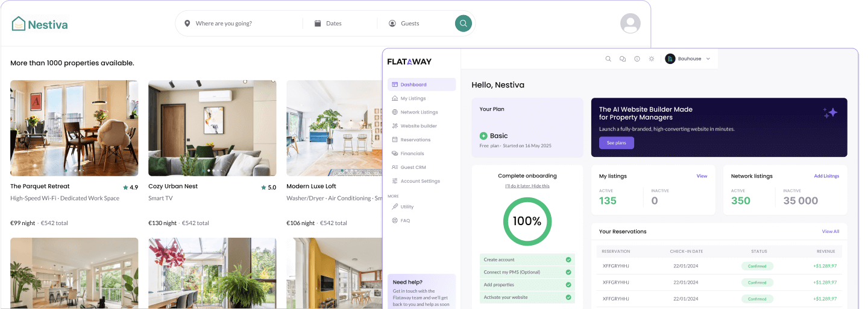Toggle the sun theme icon

652,59
